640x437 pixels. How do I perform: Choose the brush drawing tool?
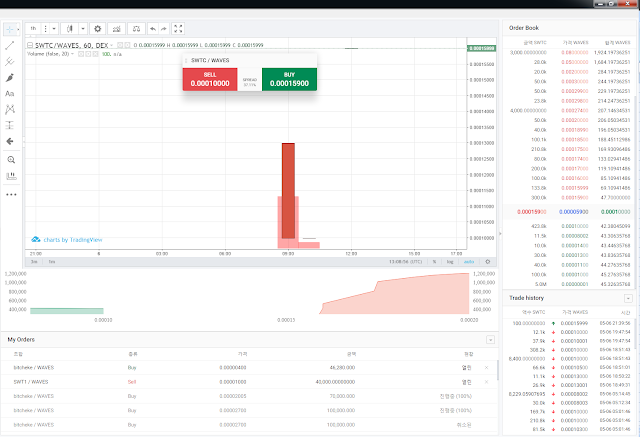(10, 78)
